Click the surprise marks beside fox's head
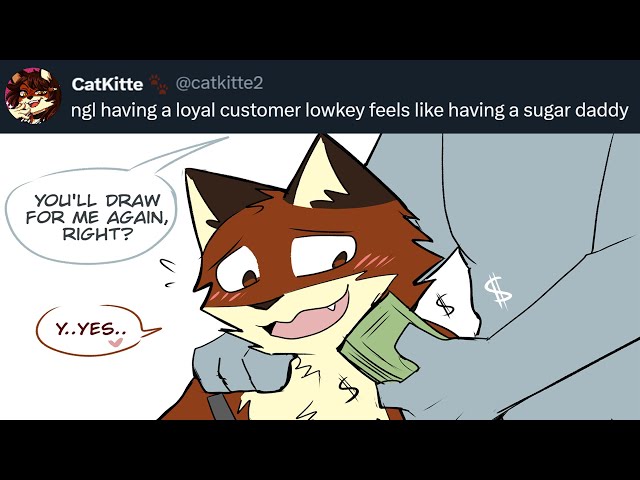The width and height of the screenshot is (640, 480). click(167, 273)
